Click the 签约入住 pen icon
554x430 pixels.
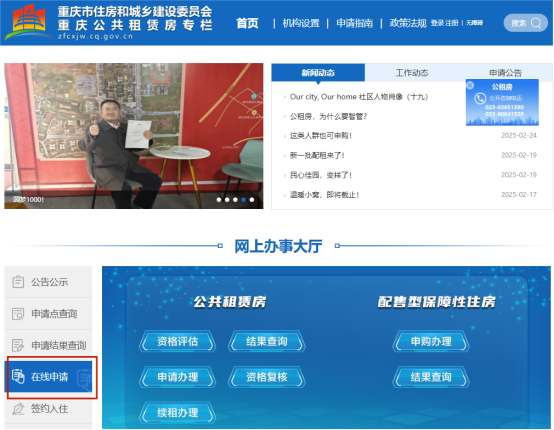tap(18, 408)
